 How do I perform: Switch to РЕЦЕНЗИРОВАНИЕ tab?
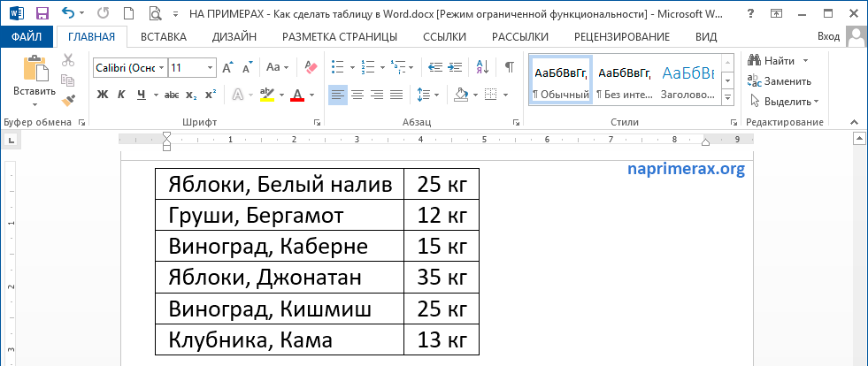(x=622, y=37)
